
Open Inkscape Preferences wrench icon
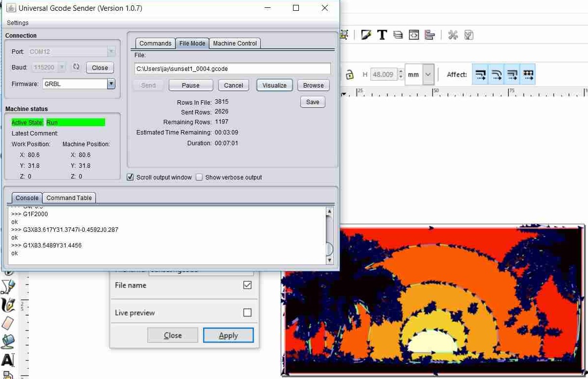tap(453, 35)
